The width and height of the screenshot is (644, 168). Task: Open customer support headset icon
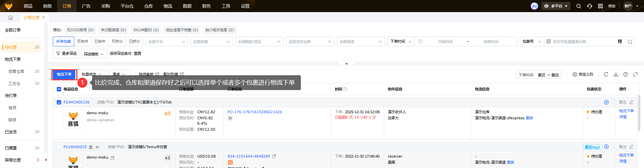click(589, 6)
